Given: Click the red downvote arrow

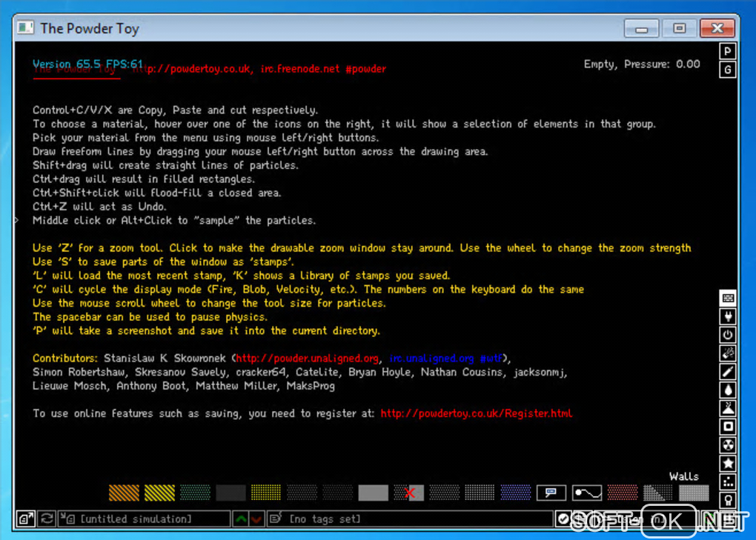Looking at the screenshot, I should 256,519.
